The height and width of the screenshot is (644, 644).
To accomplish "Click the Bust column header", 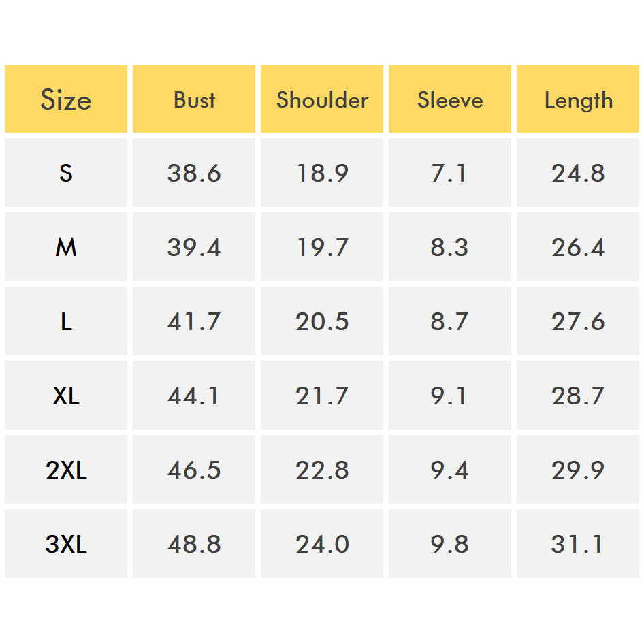I will (194, 99).
